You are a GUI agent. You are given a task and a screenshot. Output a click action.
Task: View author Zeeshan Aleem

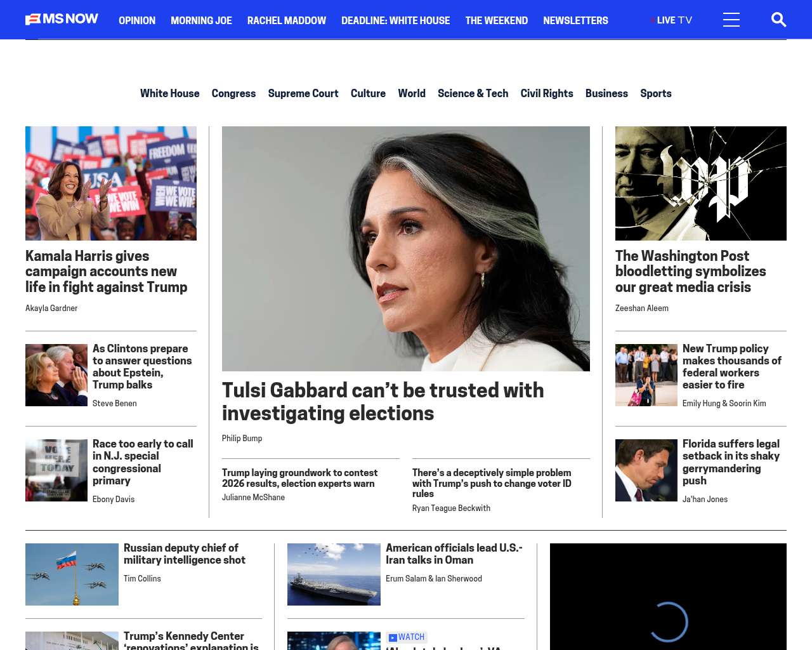pyautogui.click(x=642, y=308)
